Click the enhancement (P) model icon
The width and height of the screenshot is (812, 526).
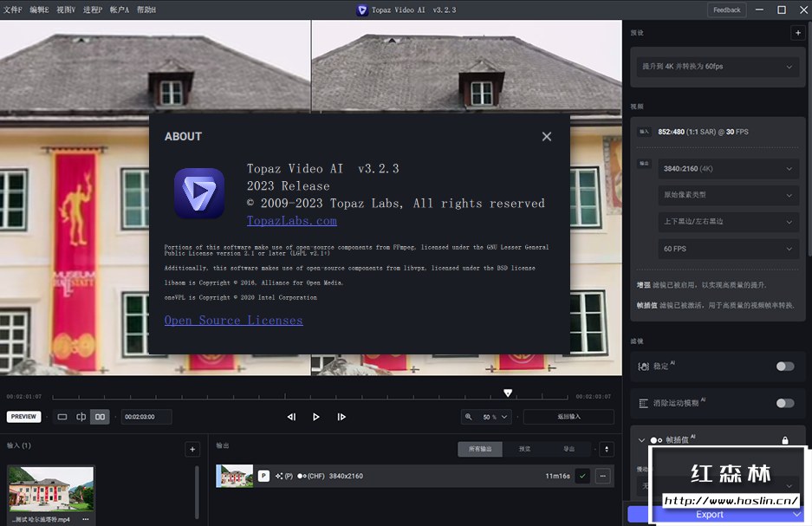[x=283, y=476]
